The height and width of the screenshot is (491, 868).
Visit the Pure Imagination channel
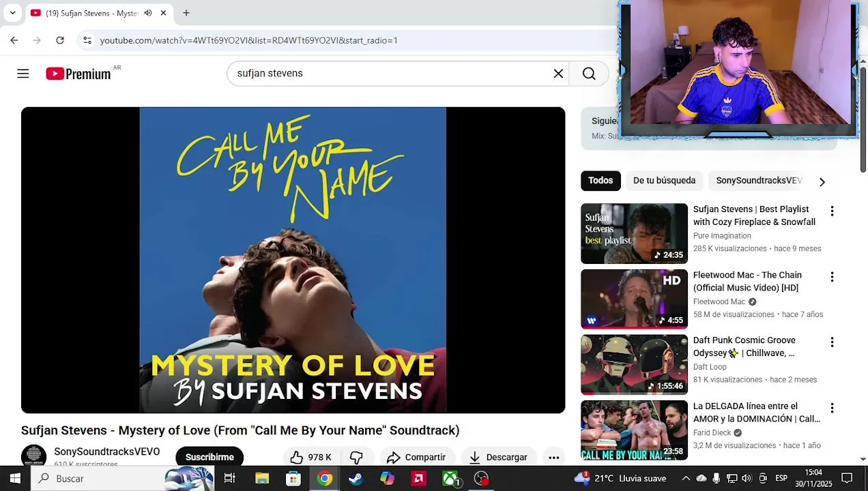pyautogui.click(x=722, y=236)
